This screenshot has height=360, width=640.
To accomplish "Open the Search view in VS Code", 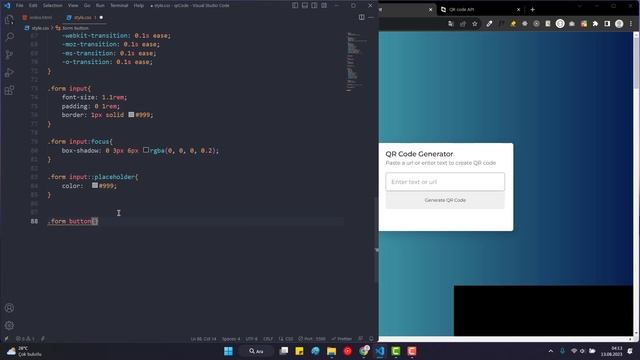I will pos(9,37).
